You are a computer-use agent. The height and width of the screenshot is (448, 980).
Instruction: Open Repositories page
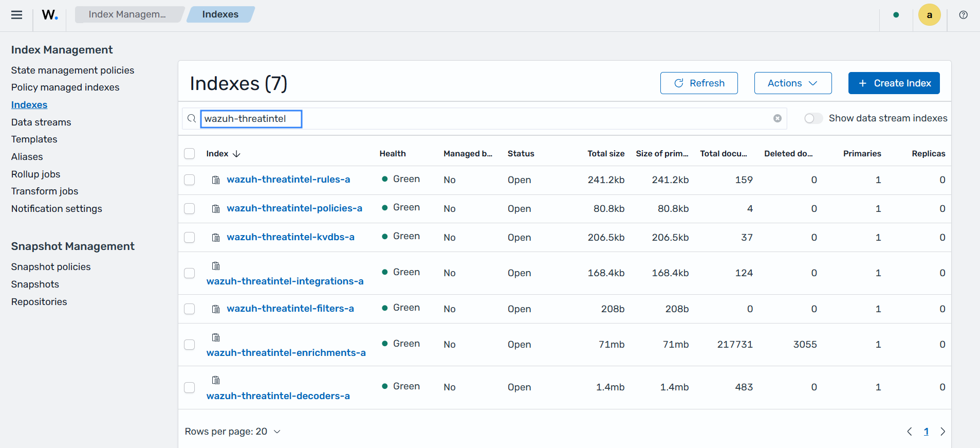(39, 302)
